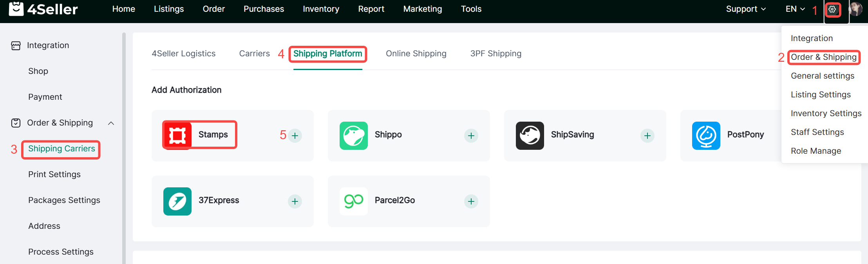
Task: Open the Inventory menu in top bar
Action: coord(321,9)
